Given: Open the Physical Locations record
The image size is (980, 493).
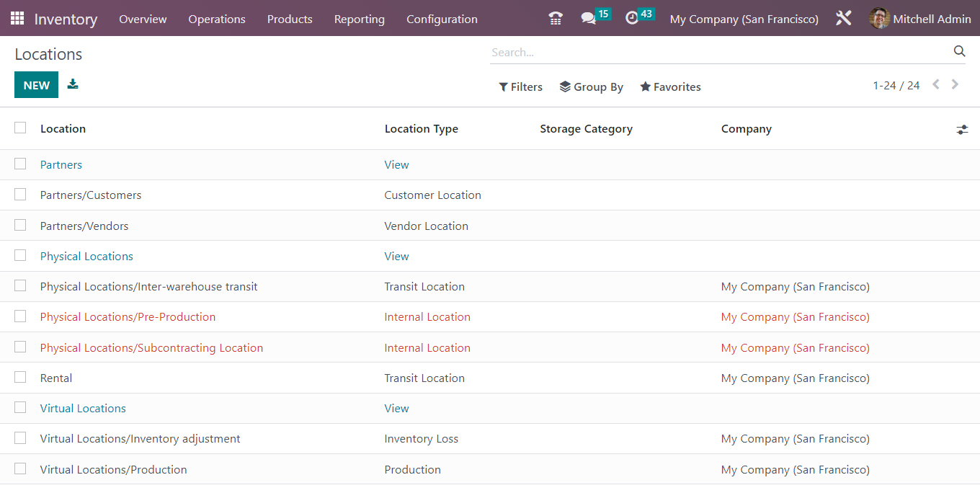Looking at the screenshot, I should (86, 256).
